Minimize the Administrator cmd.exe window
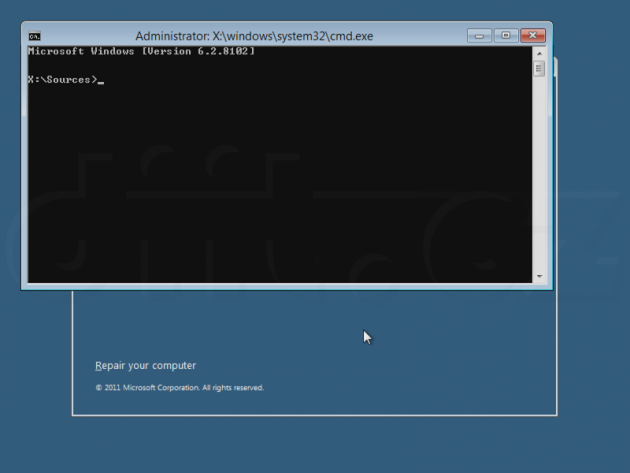This screenshot has width=630, height=473. 479,36
